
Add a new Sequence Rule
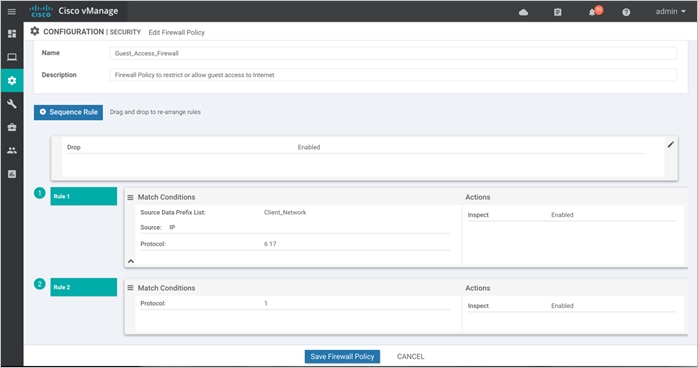pos(69,112)
